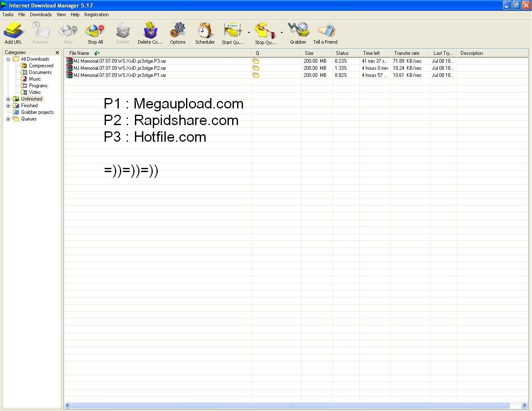
Task: Sort by Status column header
Action: point(346,53)
